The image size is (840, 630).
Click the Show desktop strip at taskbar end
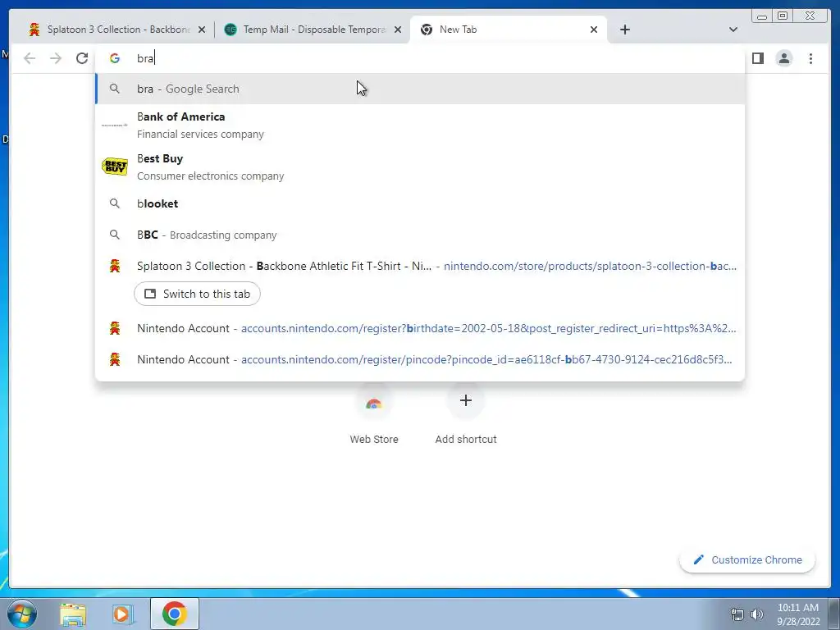click(x=834, y=614)
